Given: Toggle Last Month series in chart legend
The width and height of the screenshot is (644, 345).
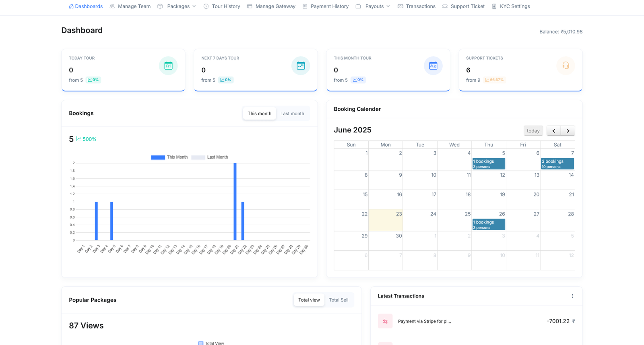Looking at the screenshot, I should point(209,157).
